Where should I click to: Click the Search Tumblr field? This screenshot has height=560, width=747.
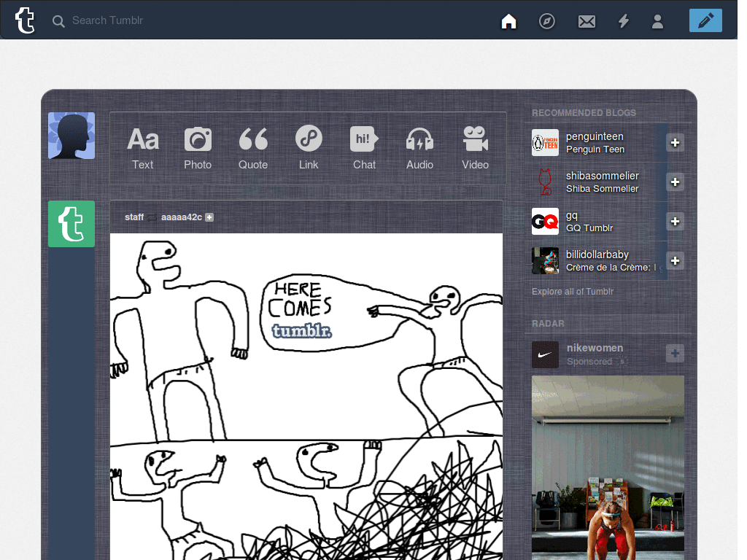pos(107,20)
